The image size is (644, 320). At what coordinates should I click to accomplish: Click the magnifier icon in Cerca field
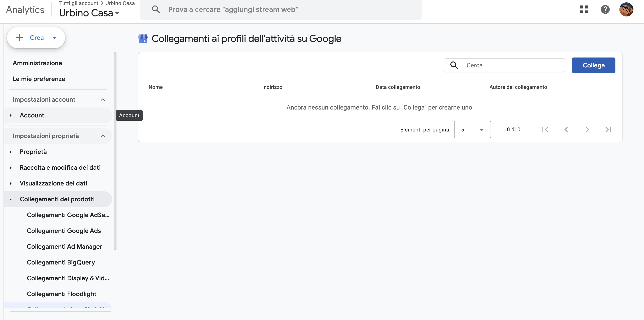(x=454, y=65)
